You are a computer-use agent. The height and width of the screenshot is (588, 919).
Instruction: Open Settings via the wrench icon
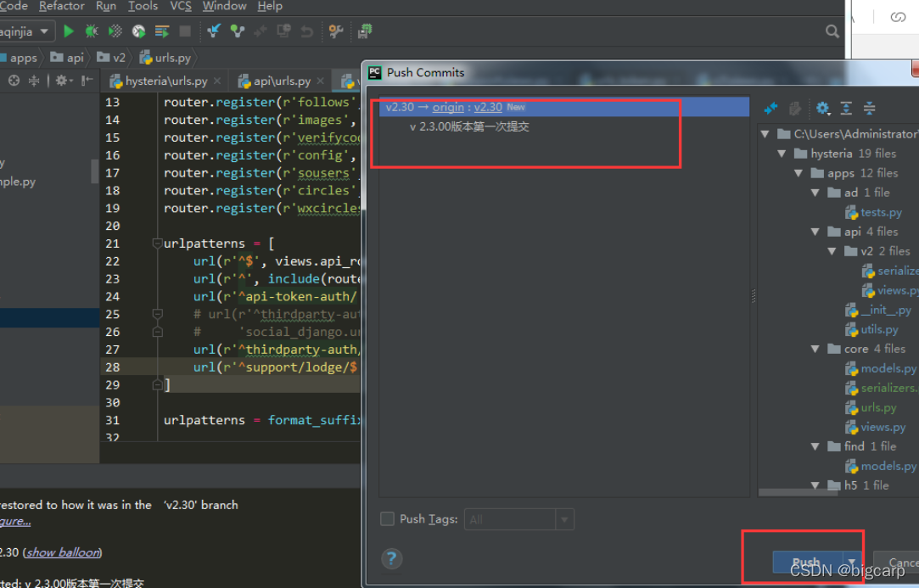(336, 31)
